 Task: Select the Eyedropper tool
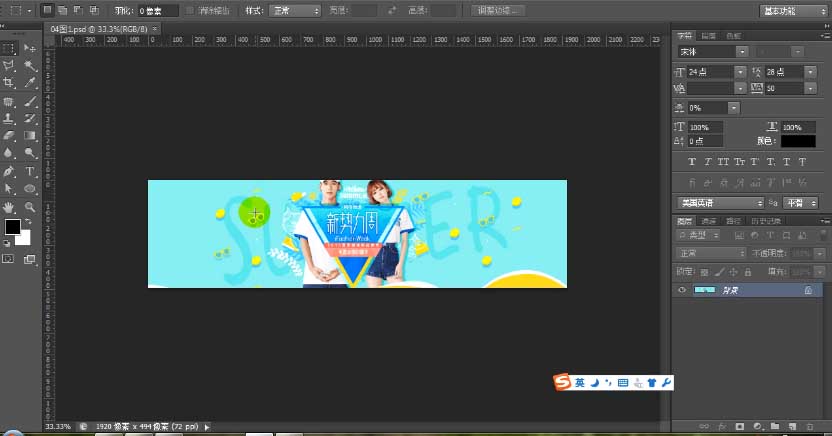[30, 84]
